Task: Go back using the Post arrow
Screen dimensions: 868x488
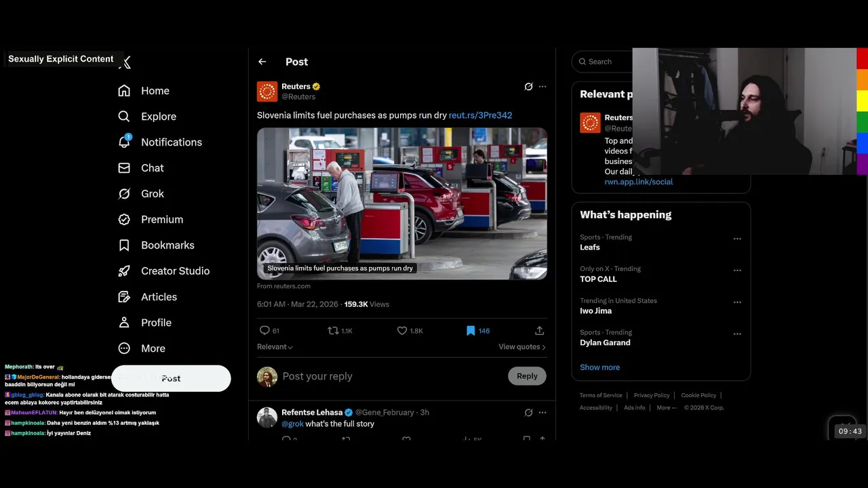Action: 262,62
